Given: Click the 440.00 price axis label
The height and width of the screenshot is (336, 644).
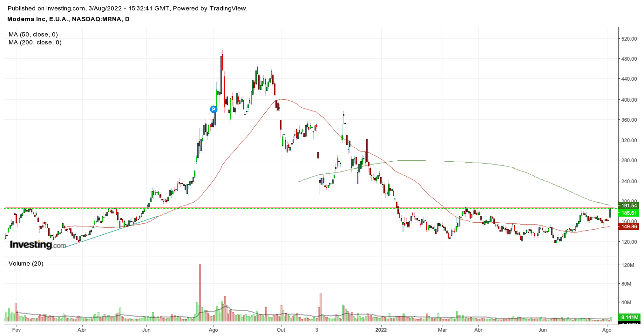Looking at the screenshot, I should (x=630, y=79).
